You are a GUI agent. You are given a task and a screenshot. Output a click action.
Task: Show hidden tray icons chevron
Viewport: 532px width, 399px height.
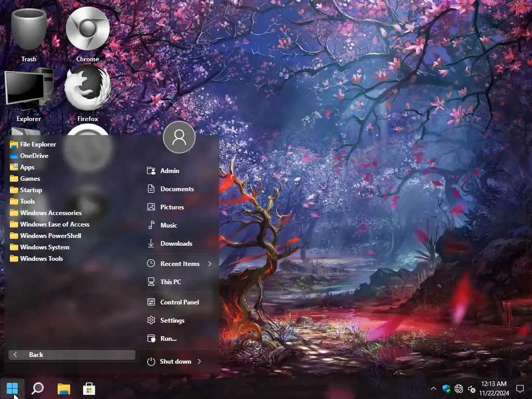tap(433, 389)
